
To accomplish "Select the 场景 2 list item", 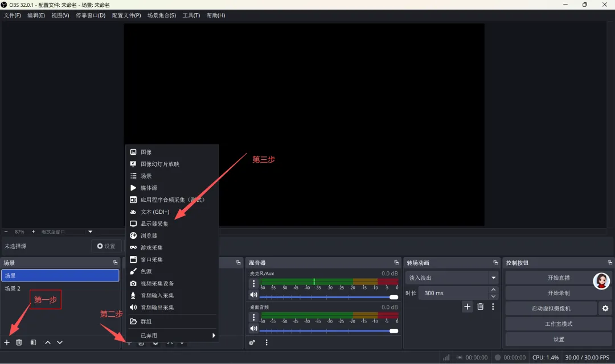I will 60,288.
